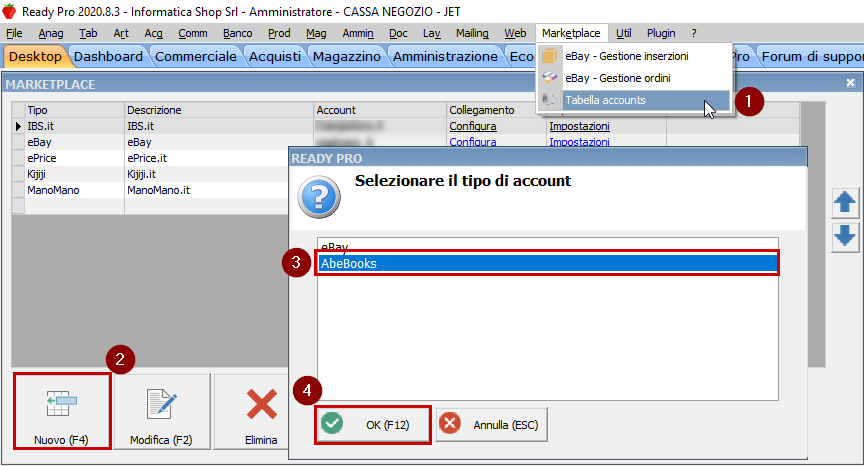Select the ManoMano row in table
The width and height of the screenshot is (864, 466).
(150, 190)
